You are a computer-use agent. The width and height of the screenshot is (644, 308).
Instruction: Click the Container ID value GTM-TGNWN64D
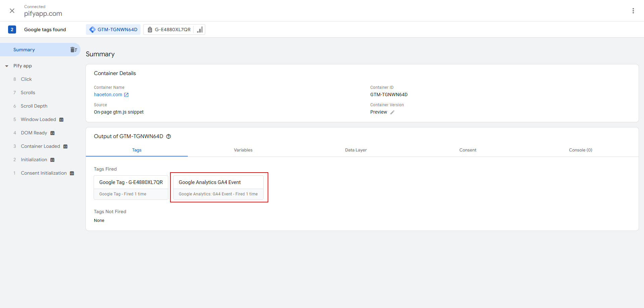(389, 95)
